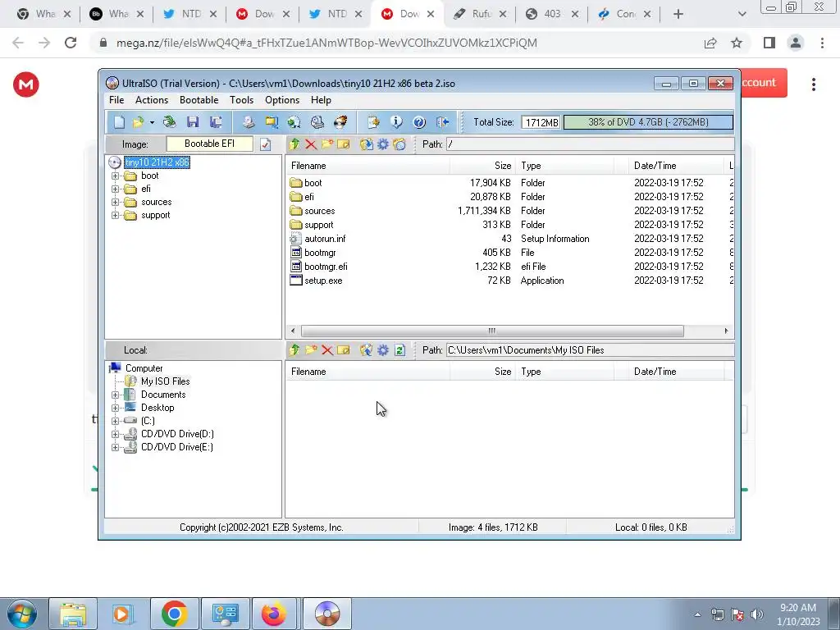This screenshot has width=840, height=630.
Task: Click the gear icon in Local toolbar
Action: pyautogui.click(x=383, y=349)
